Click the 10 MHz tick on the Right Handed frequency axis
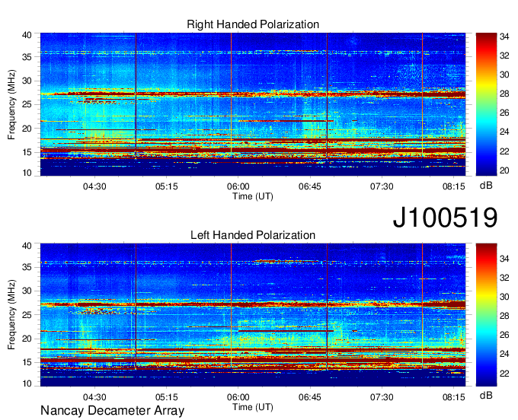The width and height of the screenshot is (518, 420). pyautogui.click(x=27, y=173)
